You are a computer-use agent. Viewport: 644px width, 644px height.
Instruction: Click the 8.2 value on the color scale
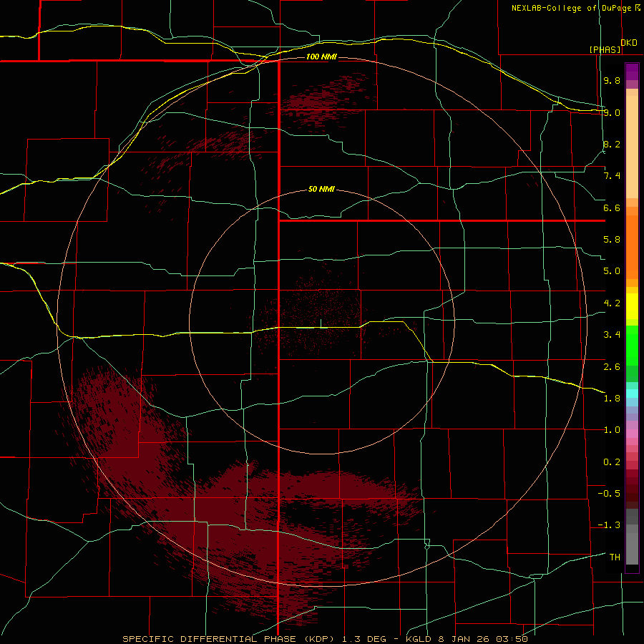pyautogui.click(x=612, y=144)
